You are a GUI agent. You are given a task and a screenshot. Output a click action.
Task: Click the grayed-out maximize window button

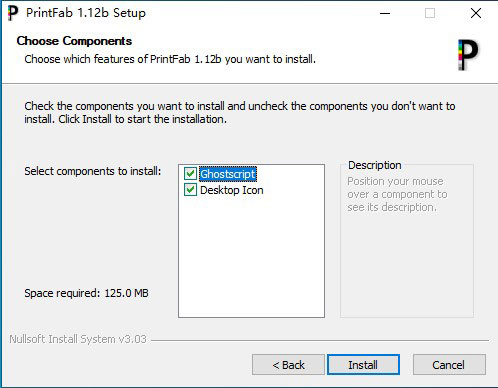coord(430,13)
